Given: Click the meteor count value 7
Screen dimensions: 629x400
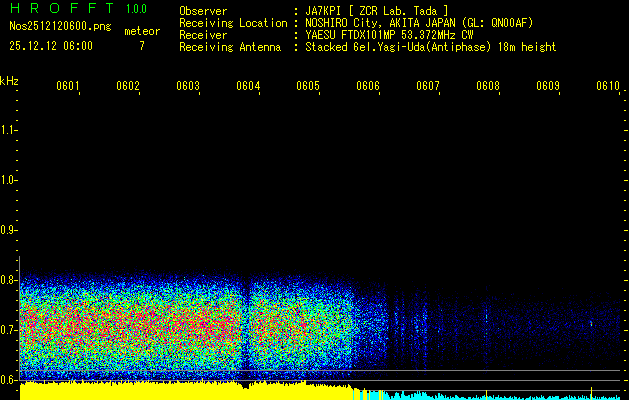Looking at the screenshot, I should [x=142, y=46].
